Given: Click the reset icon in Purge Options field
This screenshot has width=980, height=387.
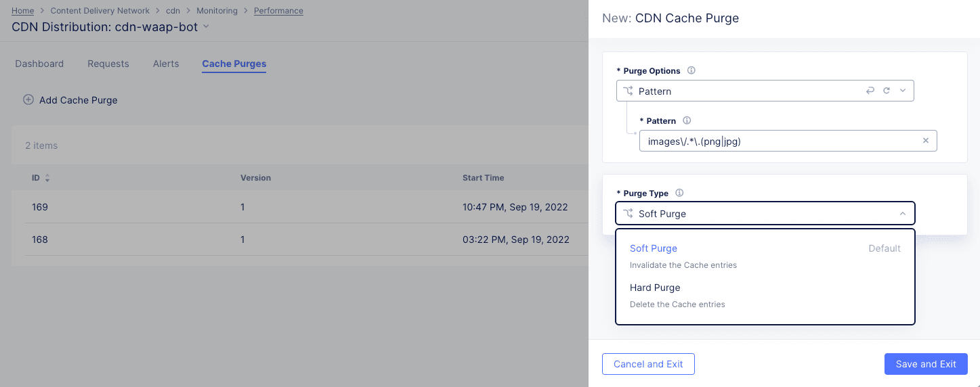Looking at the screenshot, I should (887, 91).
